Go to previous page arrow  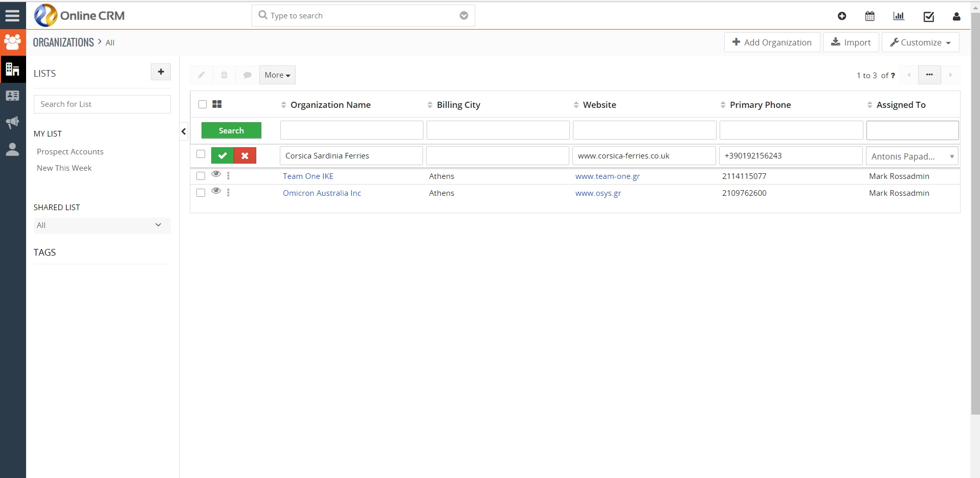[909, 75]
